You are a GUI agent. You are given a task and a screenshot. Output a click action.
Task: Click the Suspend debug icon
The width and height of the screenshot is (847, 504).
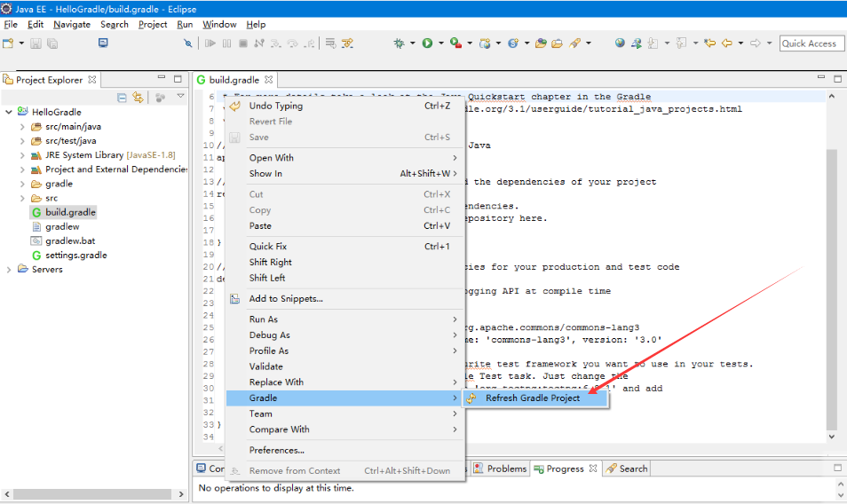(227, 43)
